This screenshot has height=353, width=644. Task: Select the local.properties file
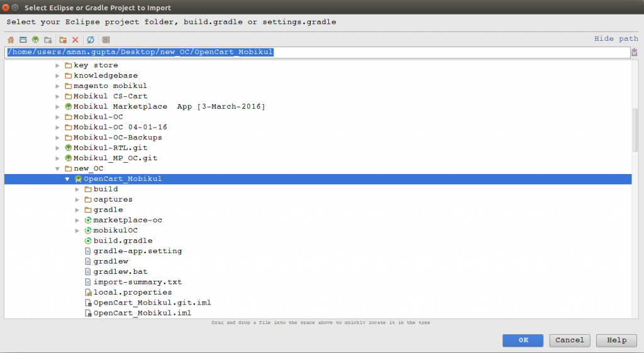point(133,292)
